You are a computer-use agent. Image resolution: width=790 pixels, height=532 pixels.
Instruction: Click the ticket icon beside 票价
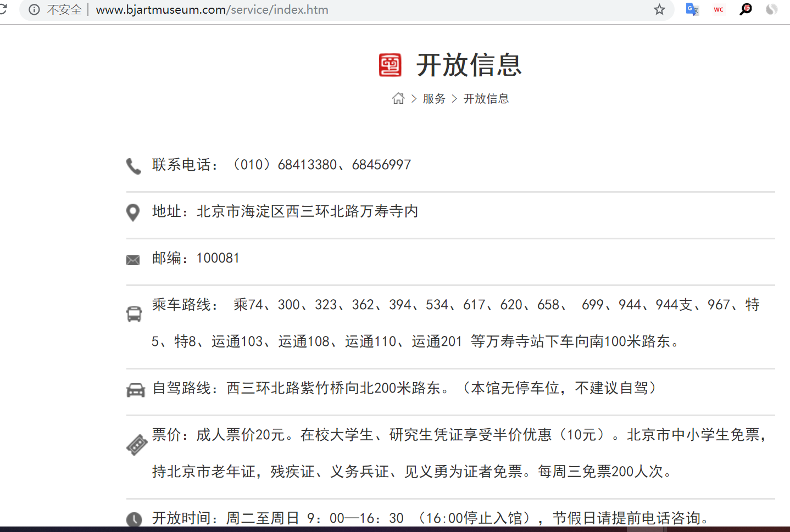[137, 445]
